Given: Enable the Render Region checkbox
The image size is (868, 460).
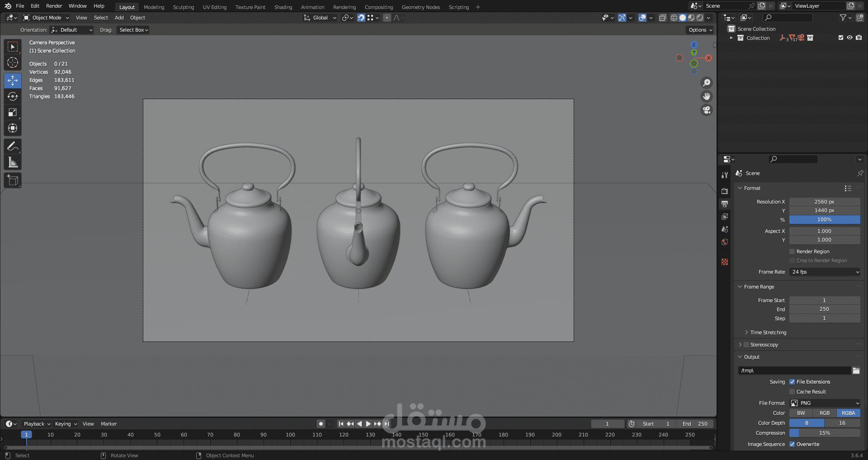Looking at the screenshot, I should point(792,251).
